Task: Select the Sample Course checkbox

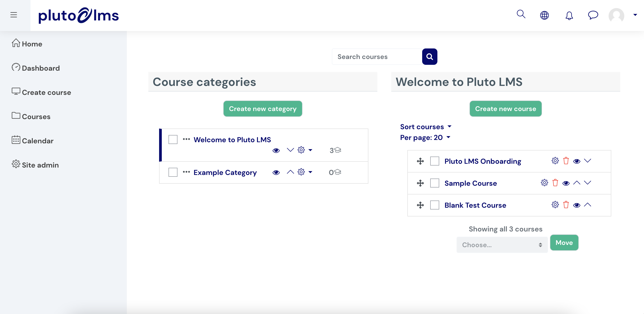Action: pos(435,183)
